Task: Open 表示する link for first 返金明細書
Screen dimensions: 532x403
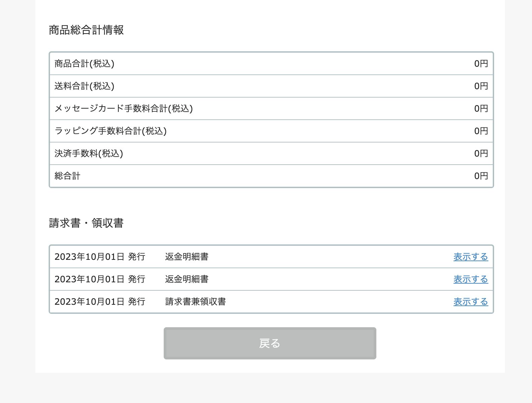Action: [x=471, y=257]
